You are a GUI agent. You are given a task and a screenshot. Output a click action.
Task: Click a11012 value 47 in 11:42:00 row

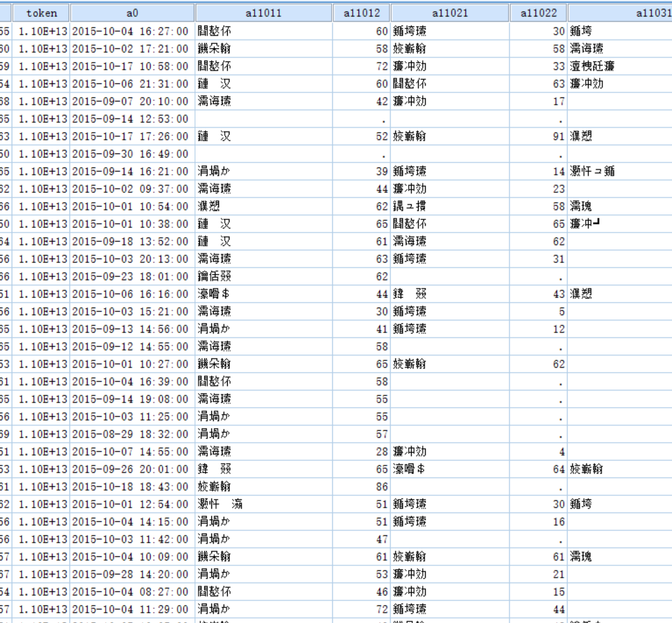pos(382,540)
